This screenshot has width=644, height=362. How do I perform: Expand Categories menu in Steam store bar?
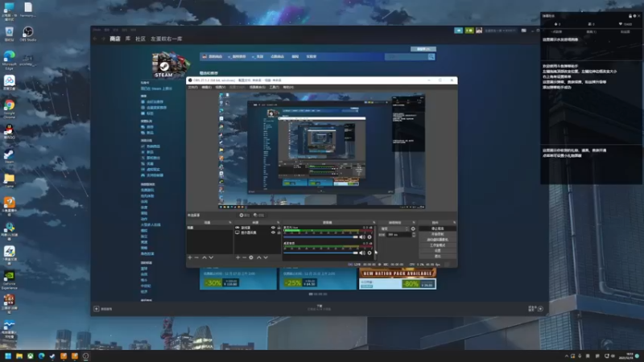(x=258, y=56)
